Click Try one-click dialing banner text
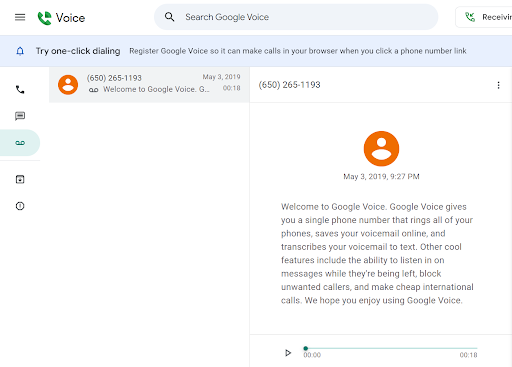Screen dimensions: 512x367 (x=78, y=51)
